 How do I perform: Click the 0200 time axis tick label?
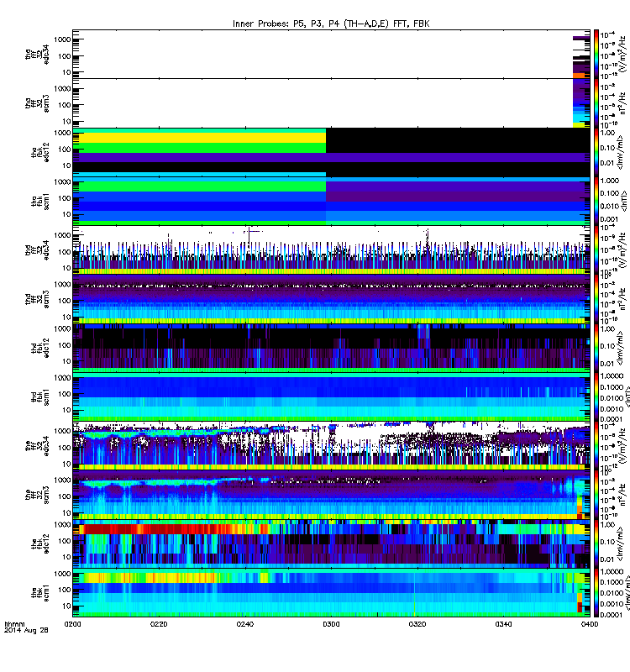[72, 624]
